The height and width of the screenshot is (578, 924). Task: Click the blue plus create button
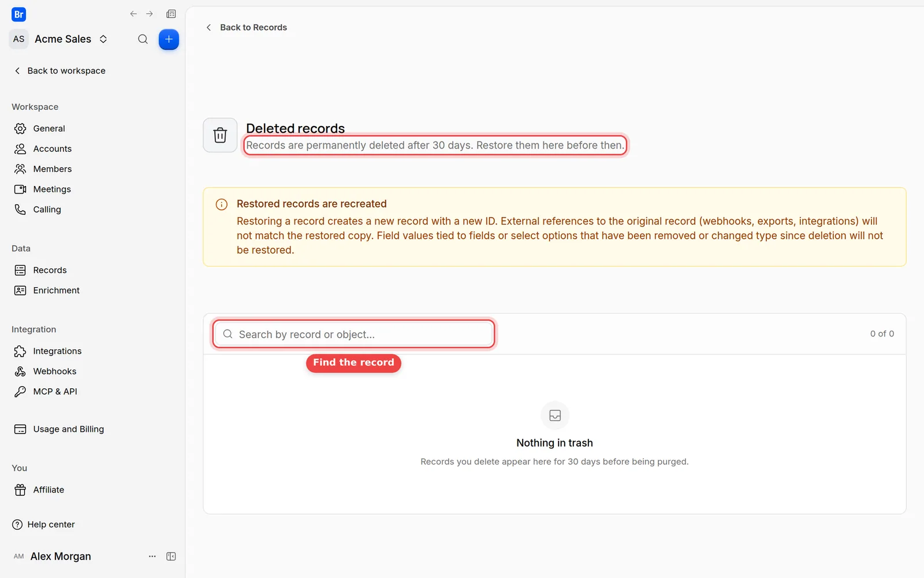pyautogui.click(x=169, y=39)
